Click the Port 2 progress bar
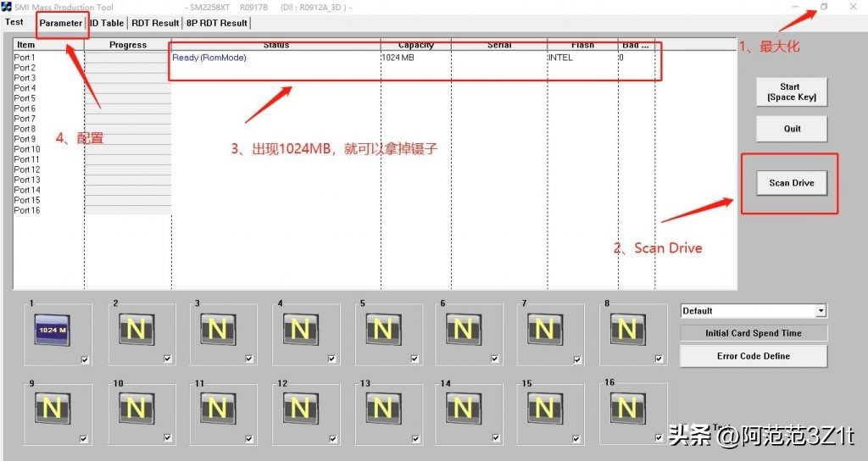 tap(128, 68)
